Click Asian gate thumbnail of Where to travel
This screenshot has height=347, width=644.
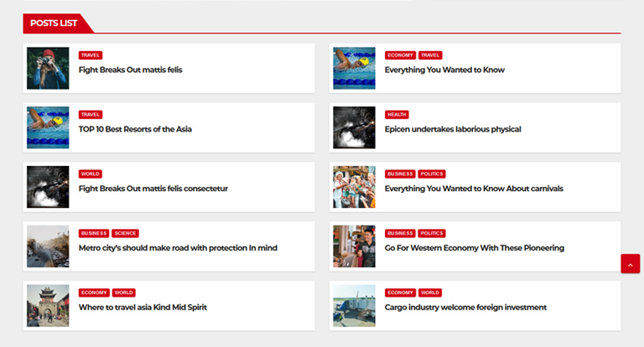[48, 306]
